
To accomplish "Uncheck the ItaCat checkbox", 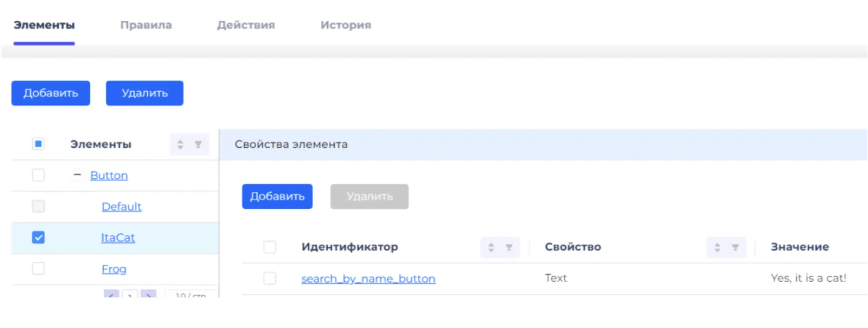I will pyautogui.click(x=38, y=238).
